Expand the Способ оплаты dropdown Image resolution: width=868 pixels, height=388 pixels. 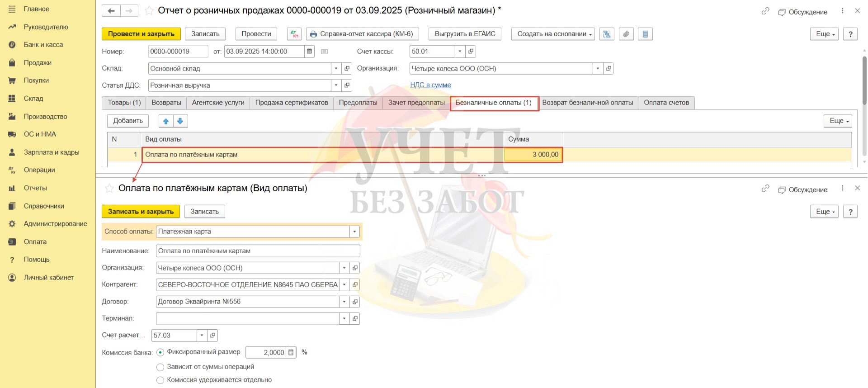(x=354, y=232)
